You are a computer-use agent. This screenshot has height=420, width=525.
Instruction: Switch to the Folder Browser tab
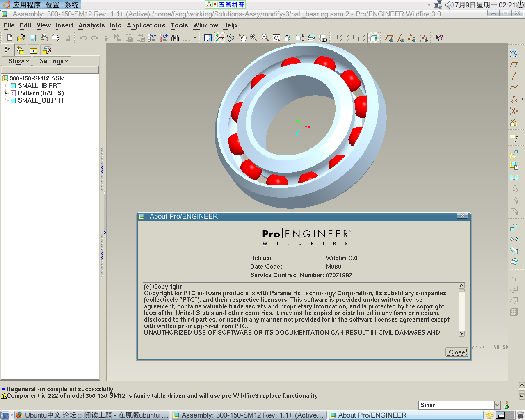click(x=21, y=50)
